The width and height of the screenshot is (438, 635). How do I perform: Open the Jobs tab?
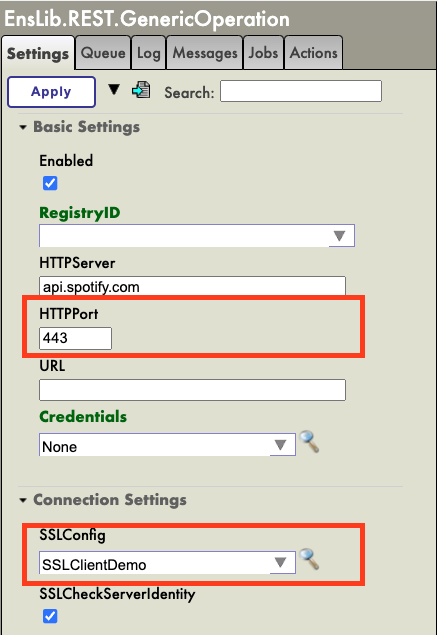[263, 53]
